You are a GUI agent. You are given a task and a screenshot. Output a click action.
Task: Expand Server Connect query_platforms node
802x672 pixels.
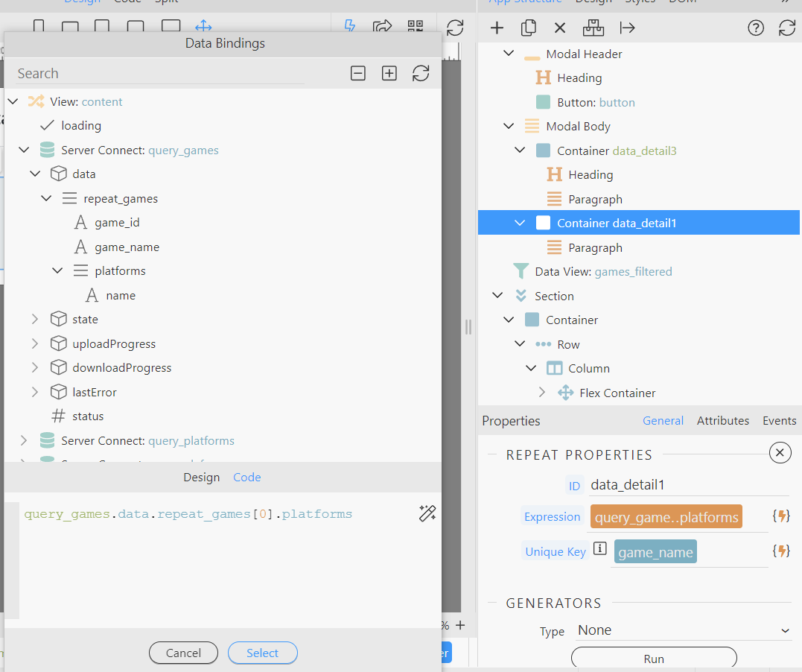coord(24,440)
